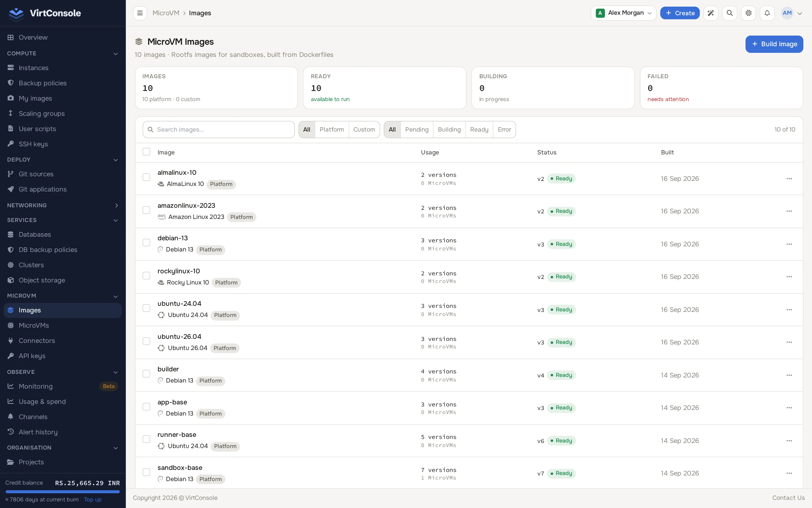Screen dimensions: 812x508
Task: Focus the Search images input field
Action: point(218,130)
